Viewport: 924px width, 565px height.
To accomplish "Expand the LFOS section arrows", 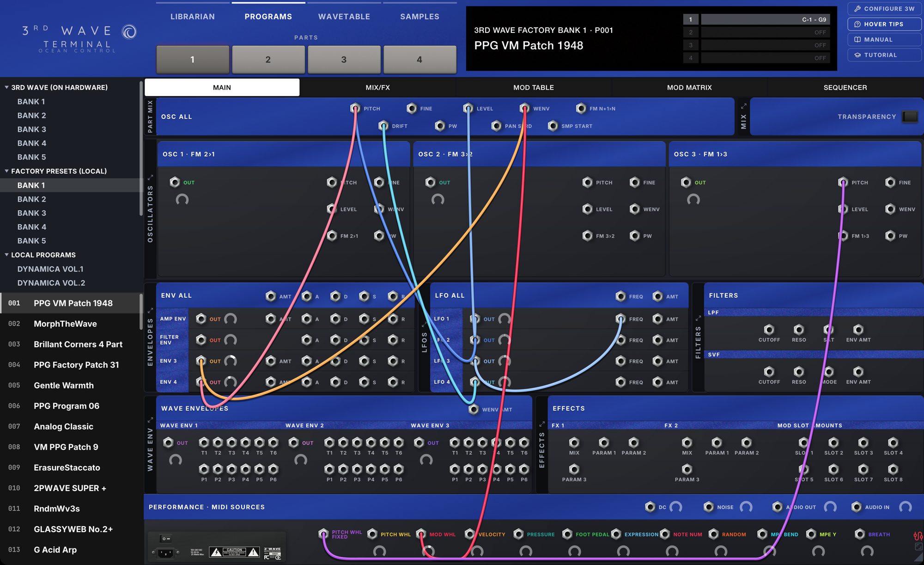I will tap(424, 324).
